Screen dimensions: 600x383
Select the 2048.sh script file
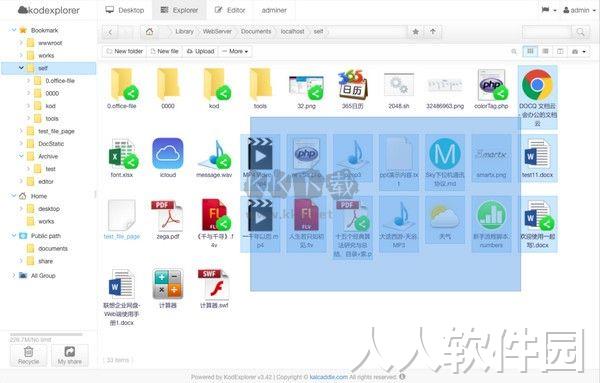point(399,85)
